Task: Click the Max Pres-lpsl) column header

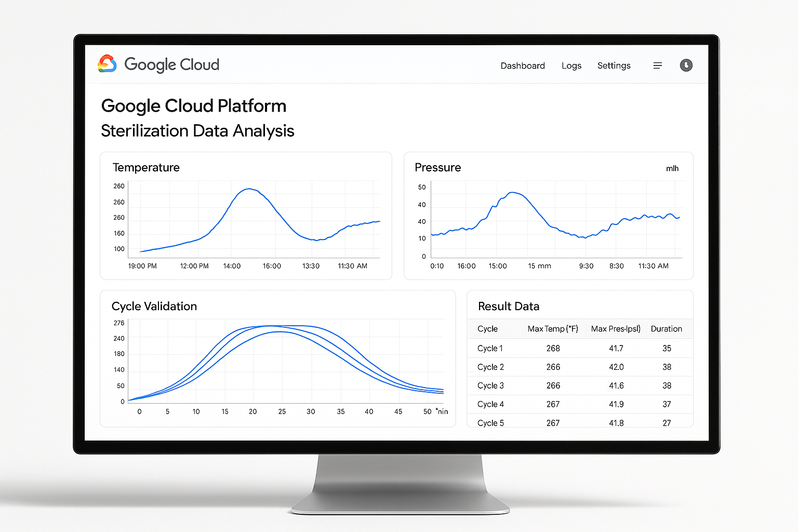Action: click(x=616, y=329)
